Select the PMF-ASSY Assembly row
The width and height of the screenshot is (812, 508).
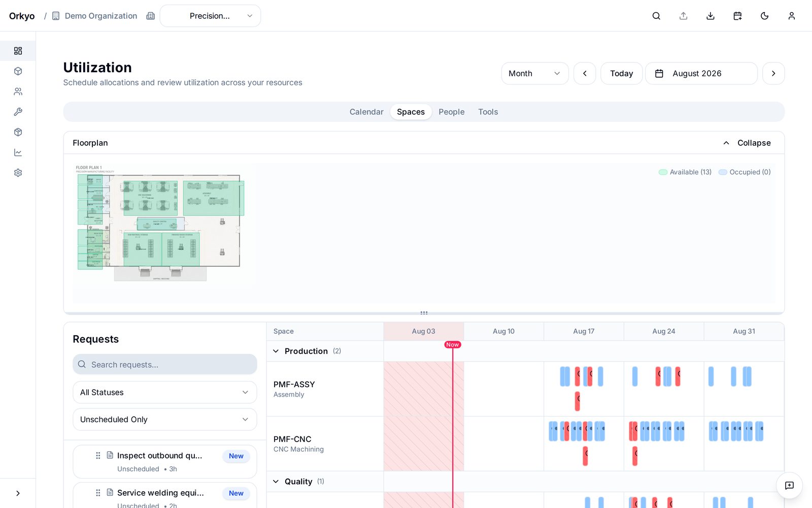click(325, 389)
